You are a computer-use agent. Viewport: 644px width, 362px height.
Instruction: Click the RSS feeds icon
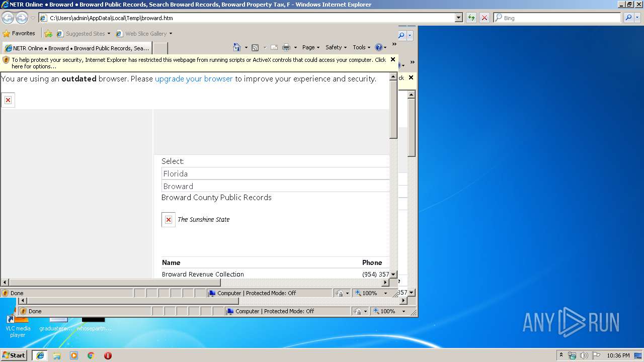coord(255,47)
